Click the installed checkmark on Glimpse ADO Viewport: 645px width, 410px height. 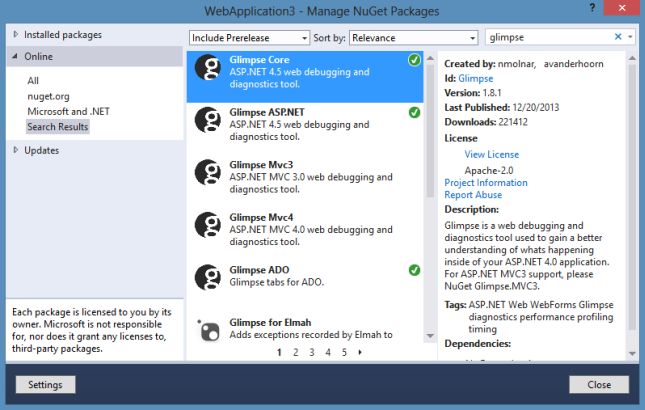click(414, 270)
